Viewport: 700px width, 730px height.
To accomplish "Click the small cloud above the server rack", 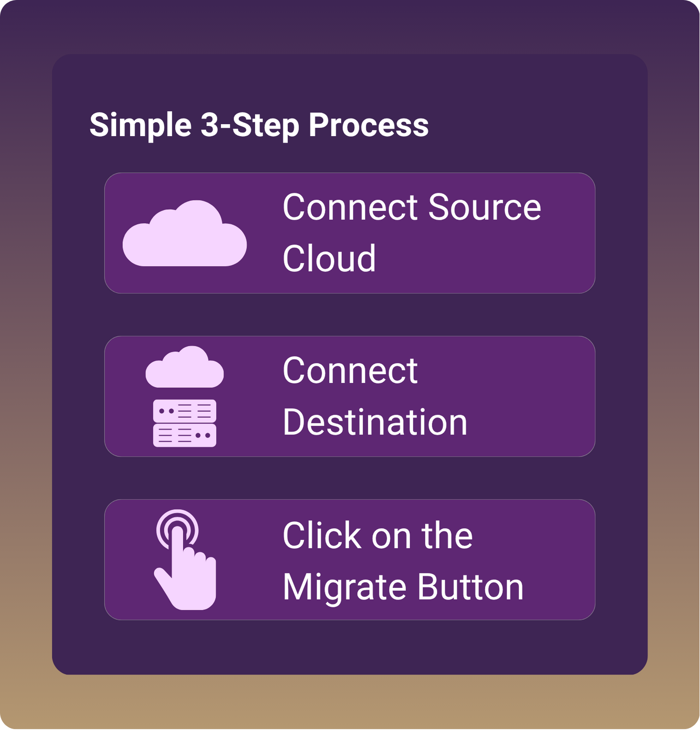I will coord(185,368).
